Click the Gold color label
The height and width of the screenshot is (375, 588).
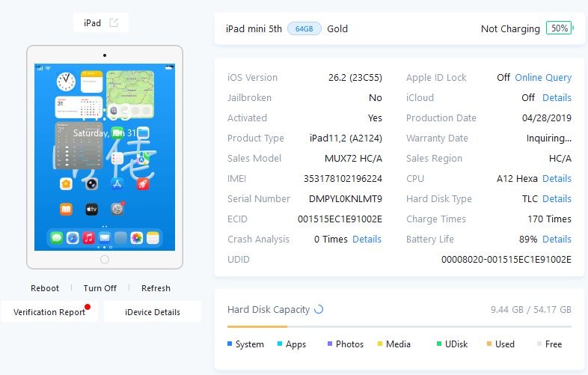pos(337,29)
